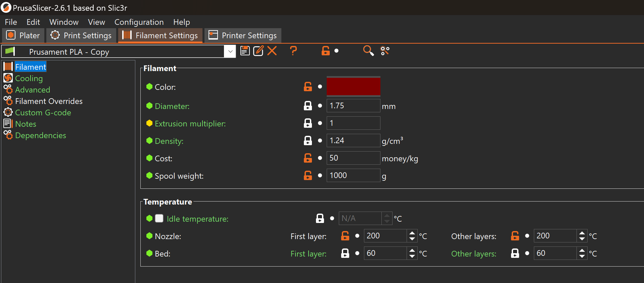Click lock icon for Bed first layer
The height and width of the screenshot is (283, 644).
(x=345, y=253)
